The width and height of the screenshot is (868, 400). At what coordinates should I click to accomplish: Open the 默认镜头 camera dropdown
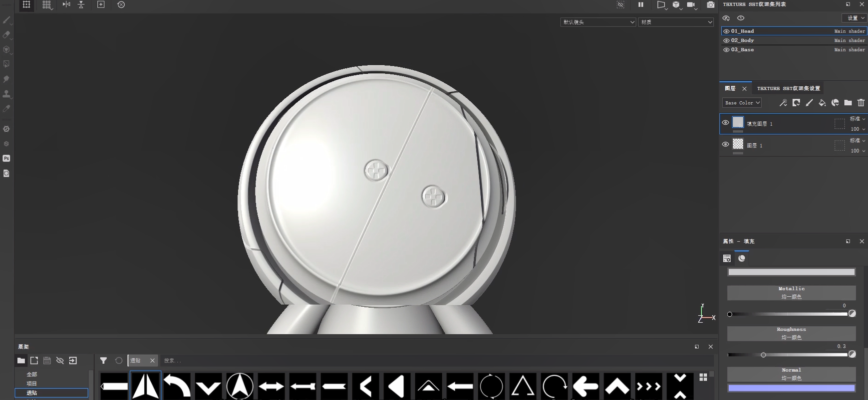[598, 22]
